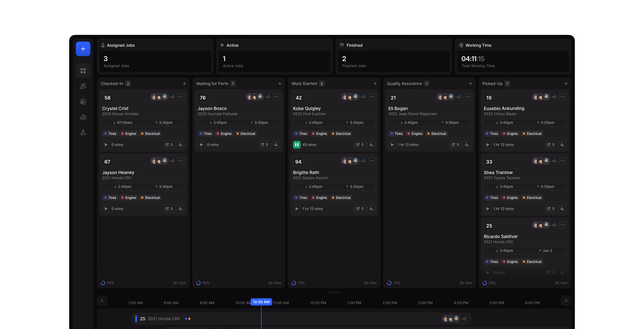Open the dashboard grid icon in sidebar

tap(83, 71)
